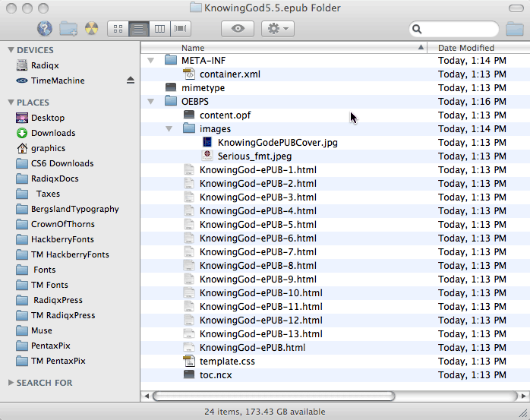
Task: Open TM Fonts in the sidebar
Action: coord(42,285)
